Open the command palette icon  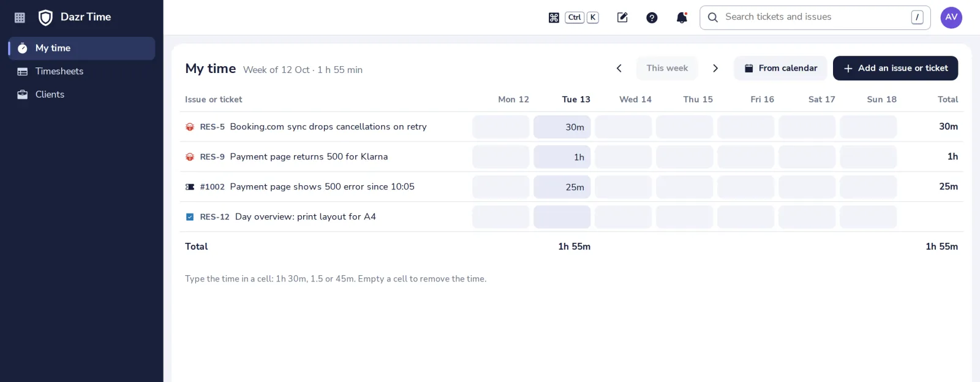point(554,18)
